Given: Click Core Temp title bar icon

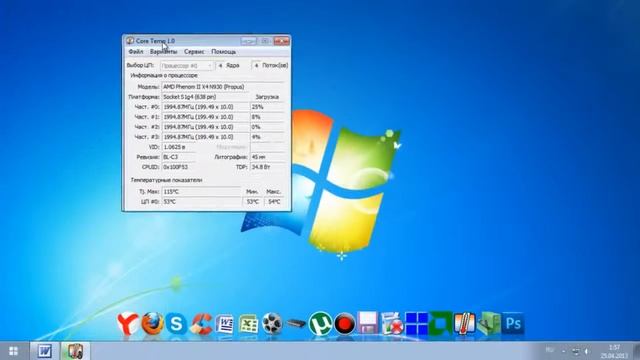Looking at the screenshot, I should tap(130, 40).
